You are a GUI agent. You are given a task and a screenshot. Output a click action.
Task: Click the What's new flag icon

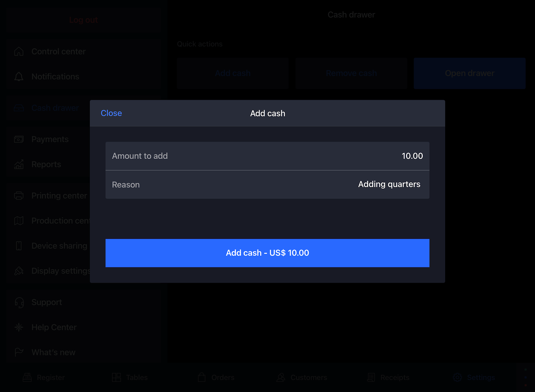(19, 352)
